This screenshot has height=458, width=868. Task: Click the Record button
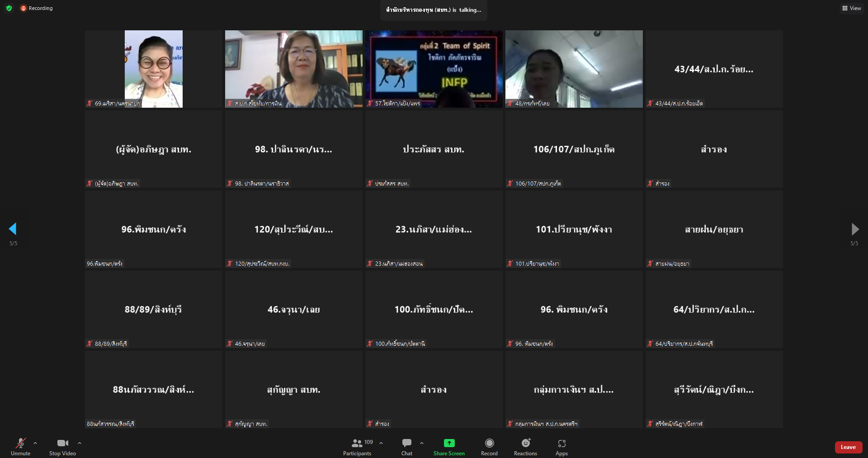[489, 446]
